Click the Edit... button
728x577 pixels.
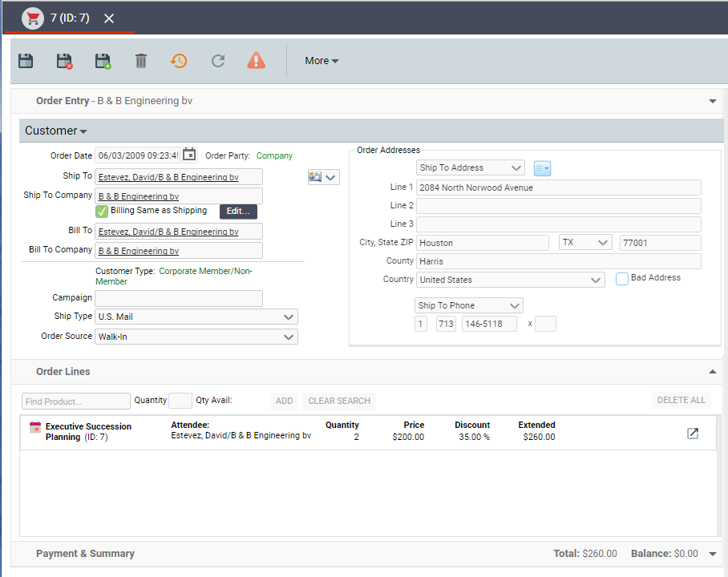click(238, 212)
